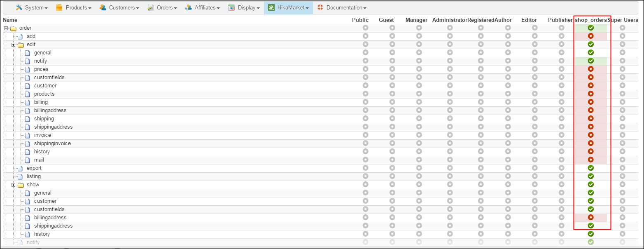
Task: Collapse the show folder tree node
Action: (13, 185)
